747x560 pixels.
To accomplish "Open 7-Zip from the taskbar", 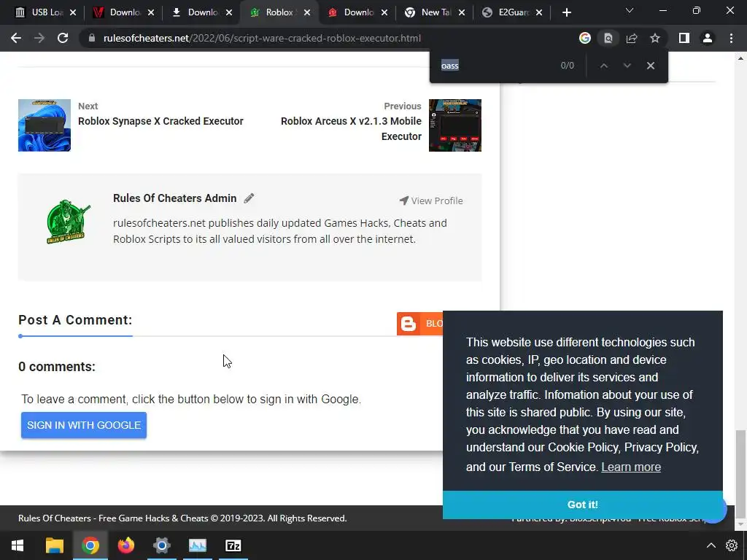I will click(233, 545).
